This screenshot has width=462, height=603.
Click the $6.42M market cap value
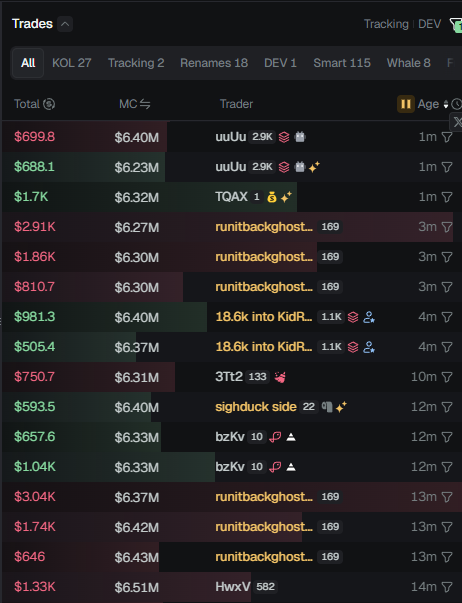coord(137,528)
